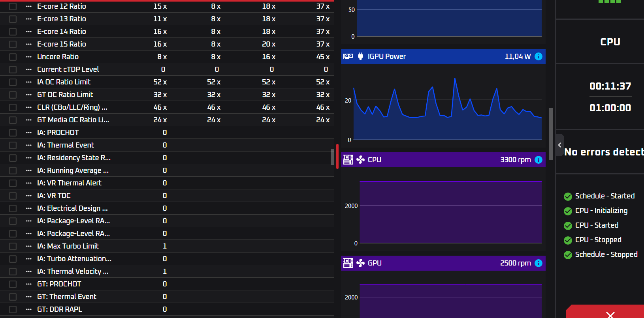Click the 2500 rpm GPU fan reading

[516, 263]
